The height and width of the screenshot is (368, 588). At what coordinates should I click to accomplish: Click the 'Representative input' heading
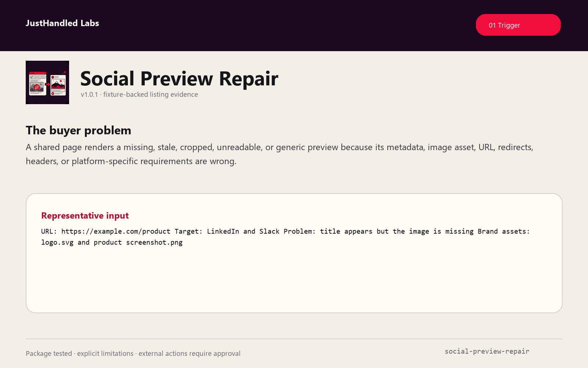point(85,216)
